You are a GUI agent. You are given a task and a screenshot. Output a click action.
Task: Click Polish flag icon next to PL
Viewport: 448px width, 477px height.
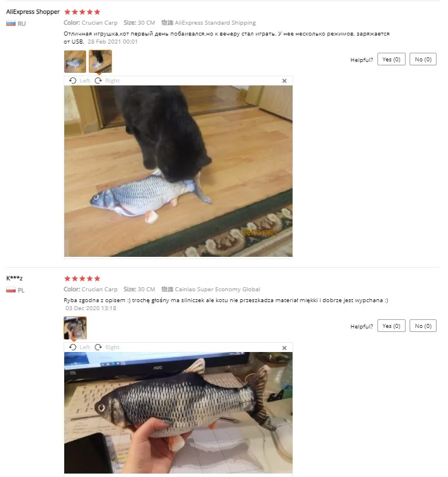[x=11, y=290]
